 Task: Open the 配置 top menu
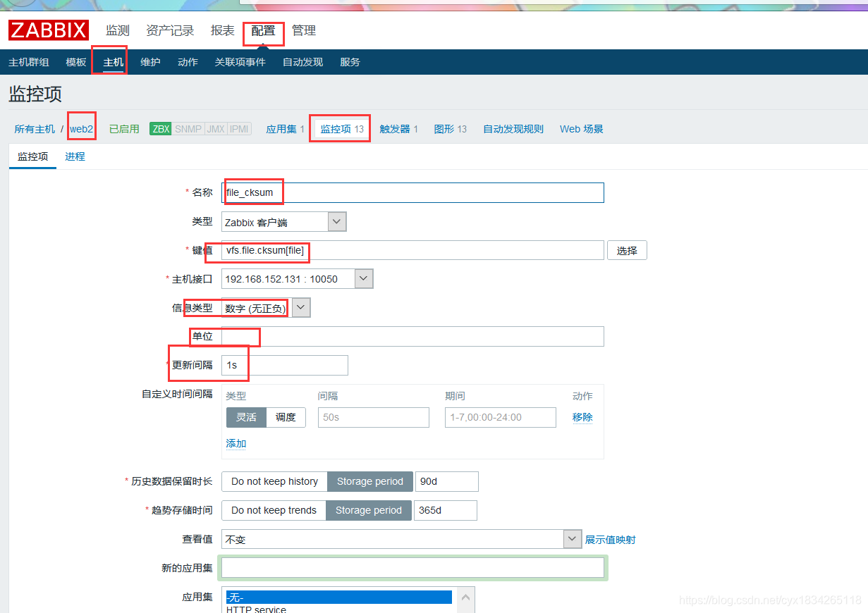[263, 30]
